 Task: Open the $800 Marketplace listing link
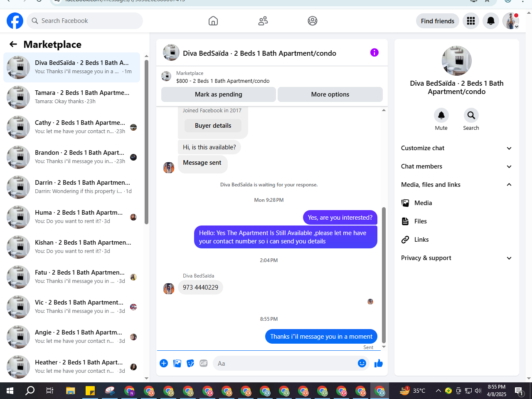click(223, 81)
